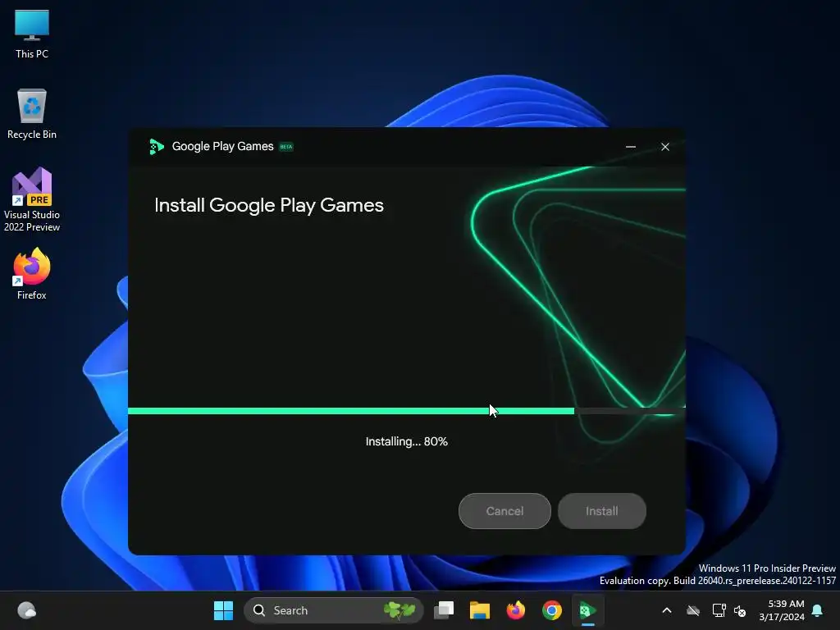
Task: Cancel the installation
Action: pyautogui.click(x=504, y=511)
